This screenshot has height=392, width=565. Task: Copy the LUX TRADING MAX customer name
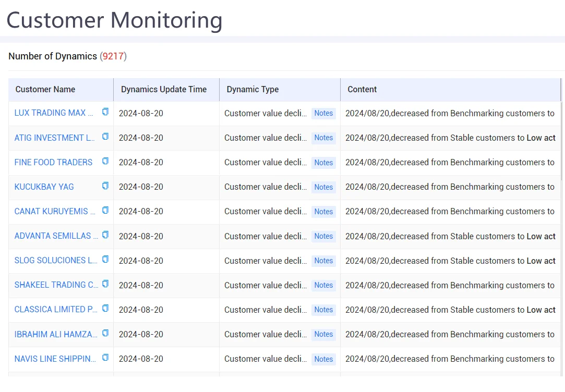pos(105,112)
